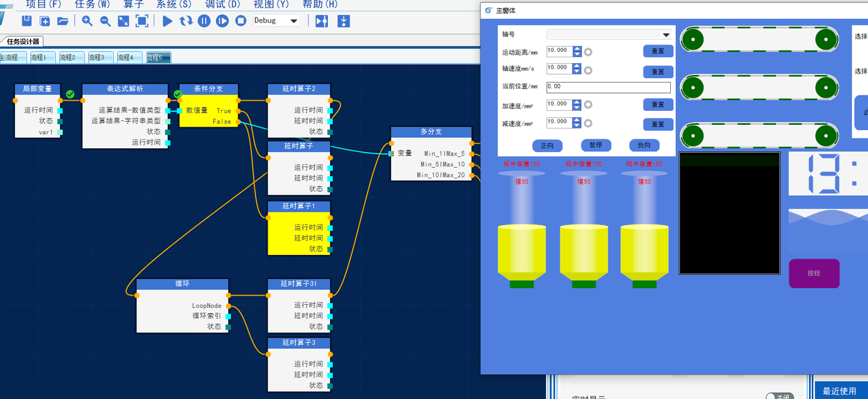Click the open folder icon in toolbar
The image size is (868, 399).
(63, 21)
